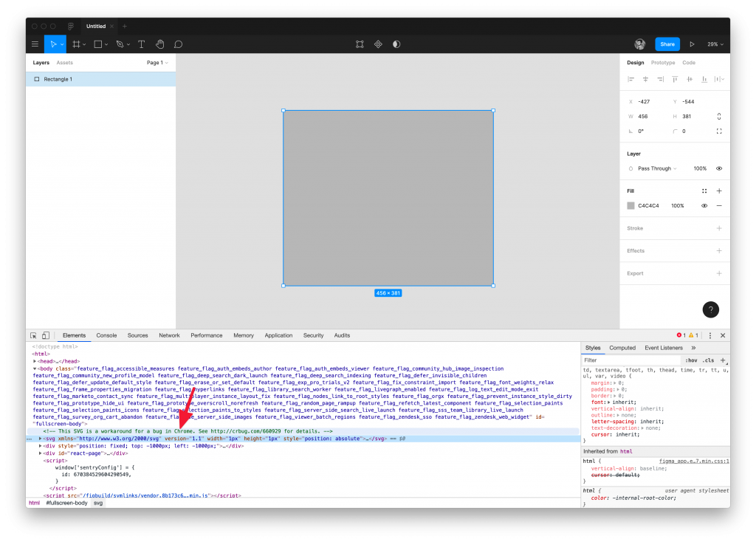756x542 pixels.
Task: Switch to the Assets tab
Action: click(65, 63)
